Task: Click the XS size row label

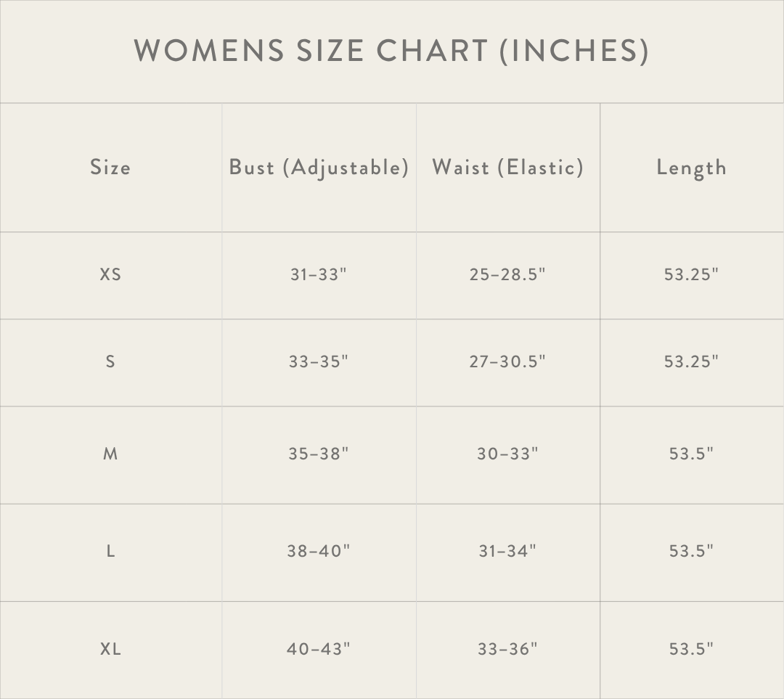Action: (x=110, y=274)
